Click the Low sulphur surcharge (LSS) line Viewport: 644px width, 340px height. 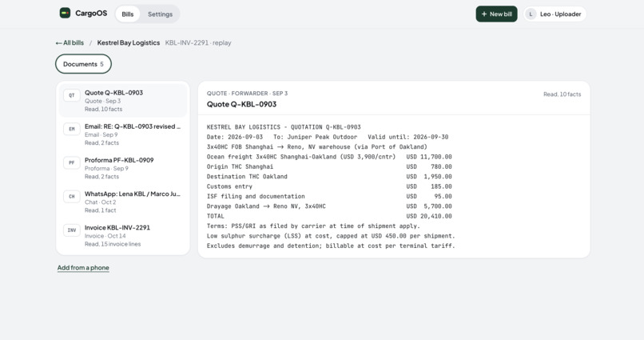(x=331, y=236)
